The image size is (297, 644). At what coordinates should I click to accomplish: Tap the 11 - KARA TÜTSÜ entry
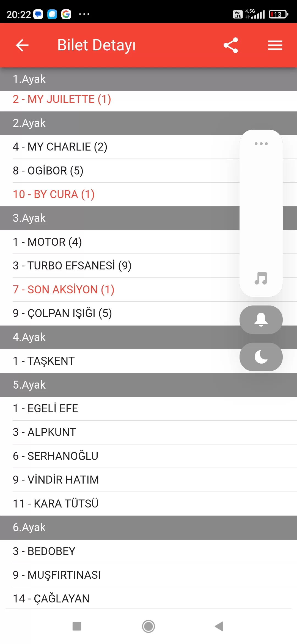56,504
